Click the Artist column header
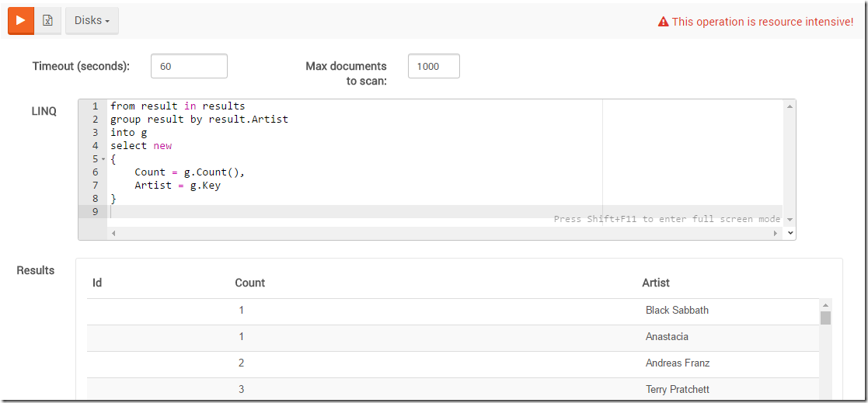 655,283
